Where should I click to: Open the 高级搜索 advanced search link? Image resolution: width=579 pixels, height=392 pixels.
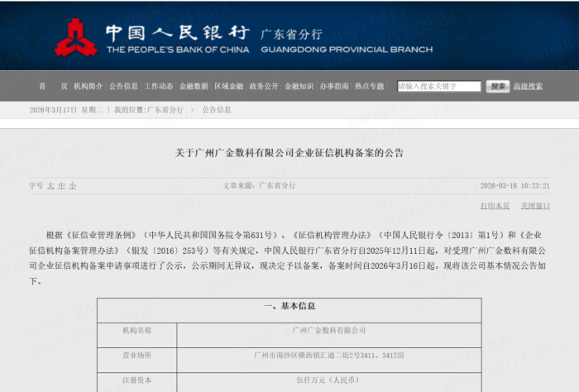click(527, 86)
